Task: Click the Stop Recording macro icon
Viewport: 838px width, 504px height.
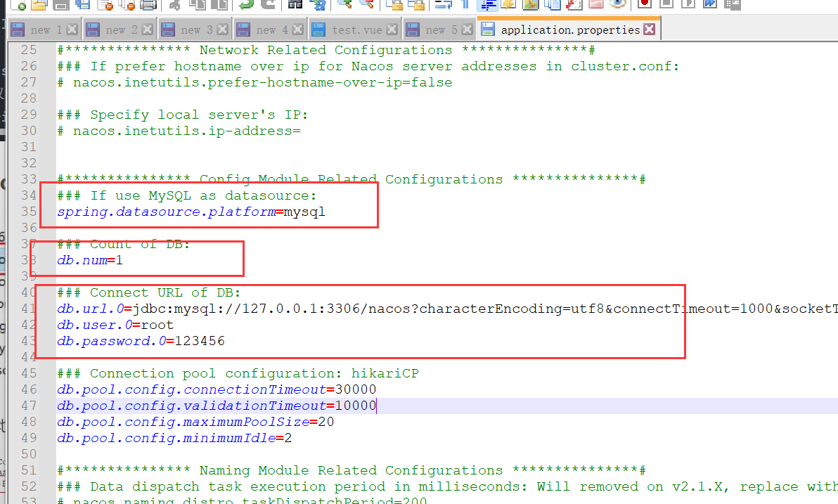Action: [x=666, y=4]
